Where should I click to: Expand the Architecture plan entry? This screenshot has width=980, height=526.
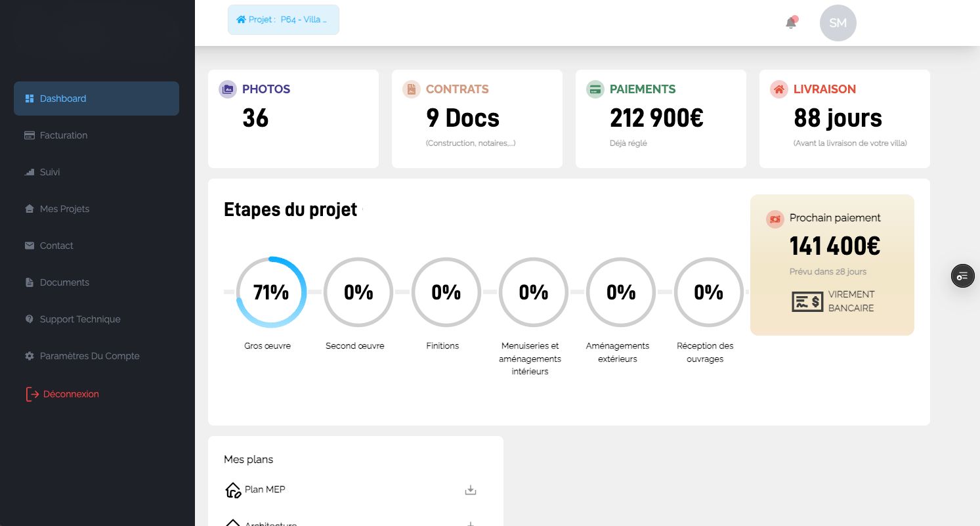(470, 523)
